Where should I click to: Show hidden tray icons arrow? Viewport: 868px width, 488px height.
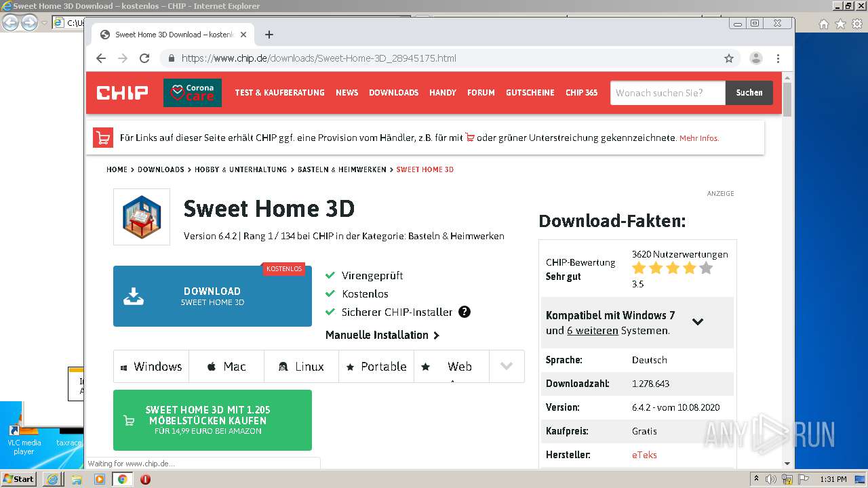pyautogui.click(x=755, y=479)
